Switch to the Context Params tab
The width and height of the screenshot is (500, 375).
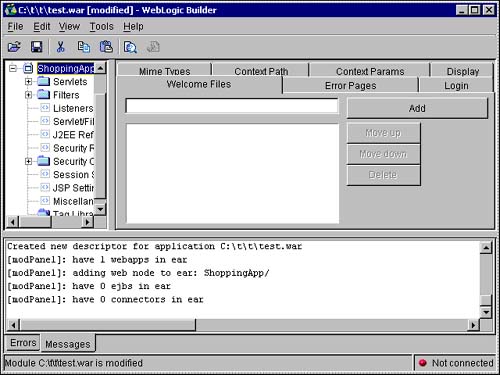[370, 70]
